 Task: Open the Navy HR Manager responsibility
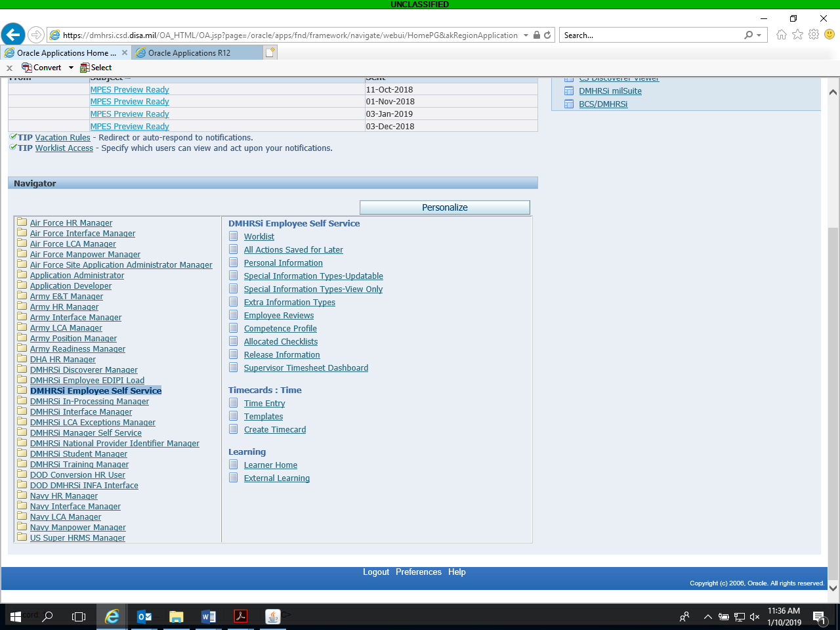64,496
